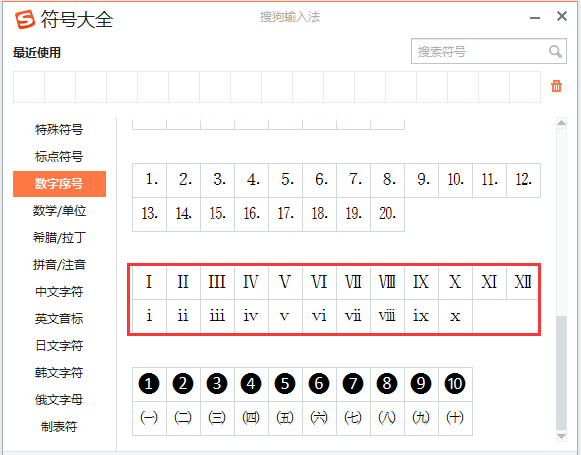581x455 pixels.
Task: Insert dotted number 16.
Action: tap(251, 214)
